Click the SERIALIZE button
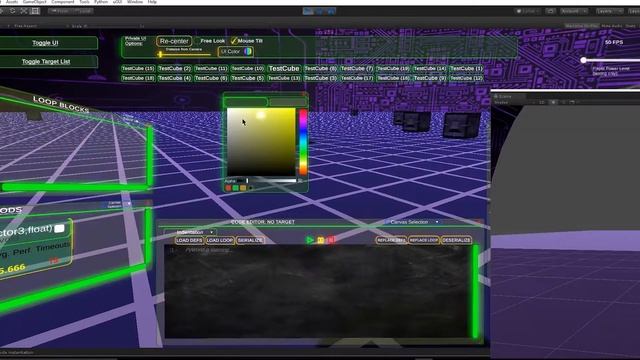 click(x=250, y=240)
